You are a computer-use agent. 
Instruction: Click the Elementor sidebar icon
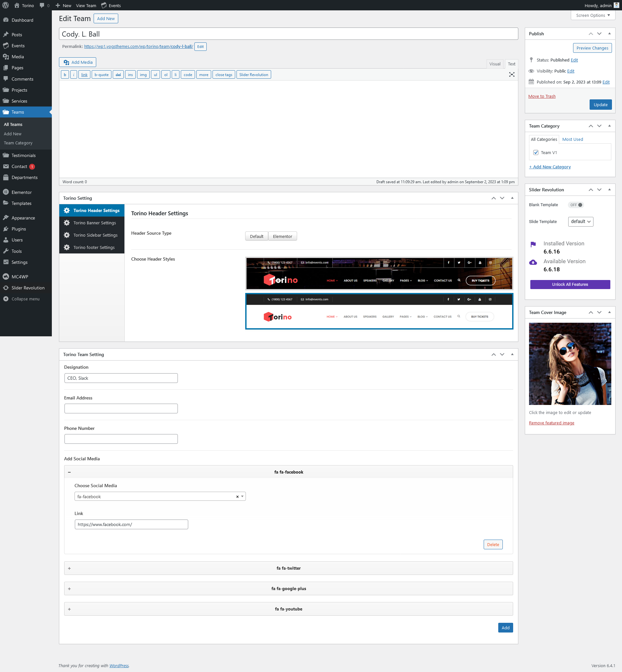point(6,192)
